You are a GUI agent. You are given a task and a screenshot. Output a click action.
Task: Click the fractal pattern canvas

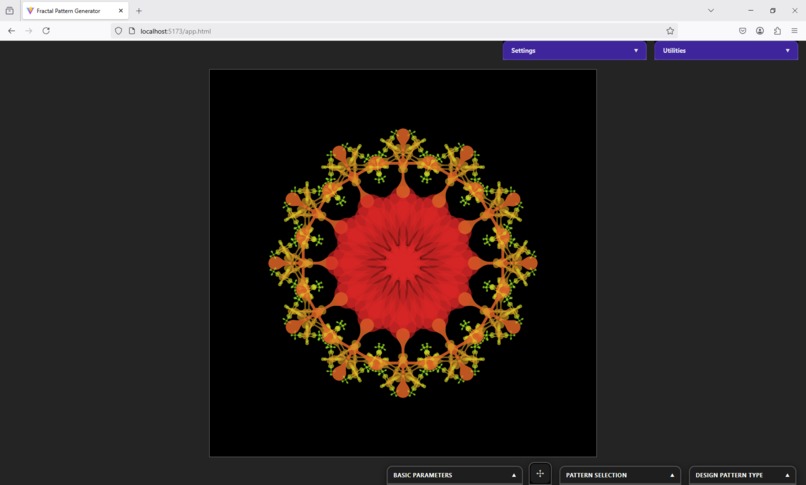(403, 263)
